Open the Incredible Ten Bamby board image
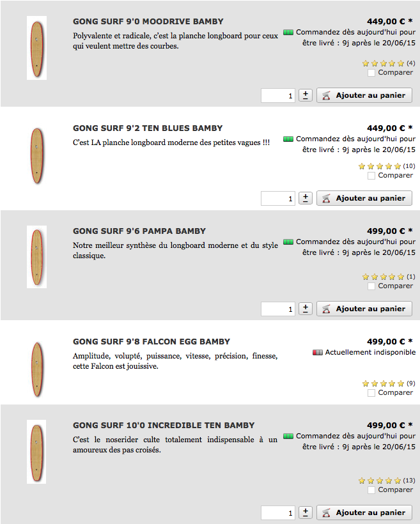Image resolution: width=420 pixels, height=524 pixels. click(37, 451)
